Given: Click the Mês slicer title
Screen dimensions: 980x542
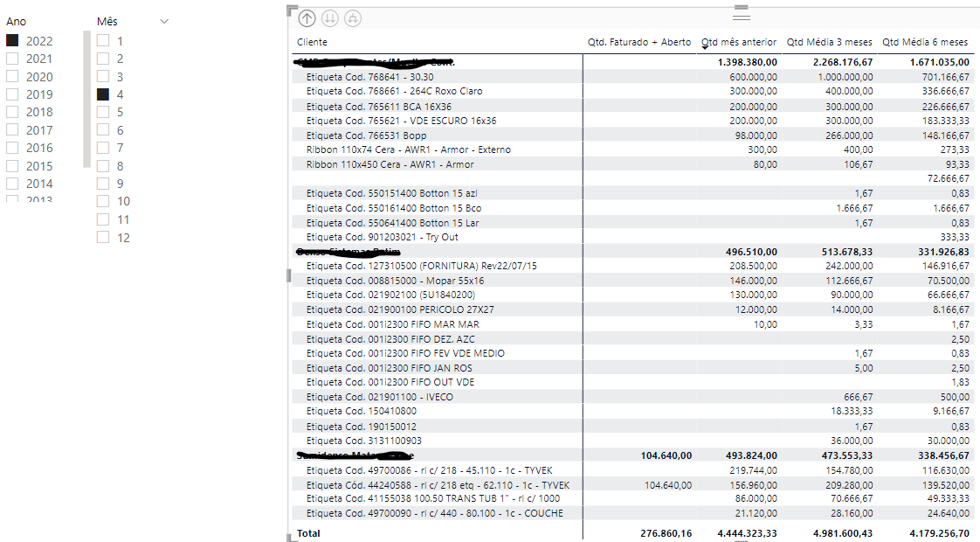Looking at the screenshot, I should 107,21.
